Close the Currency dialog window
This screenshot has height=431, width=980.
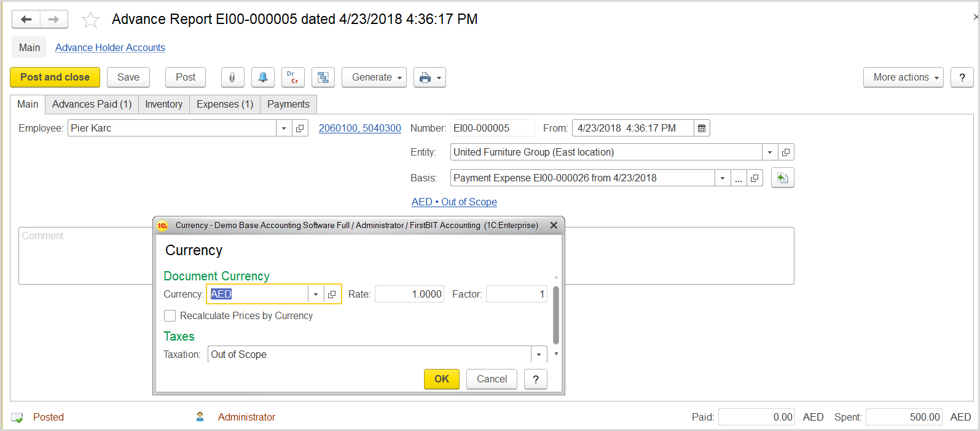(554, 225)
